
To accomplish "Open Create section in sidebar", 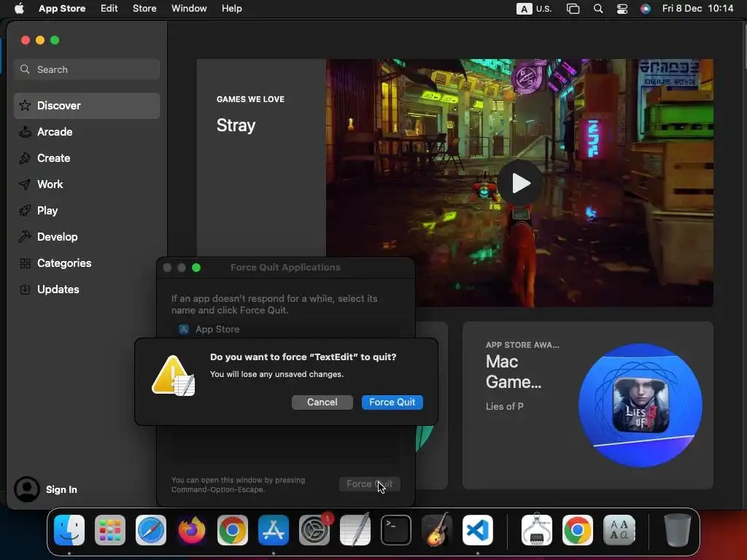I will pos(87,158).
